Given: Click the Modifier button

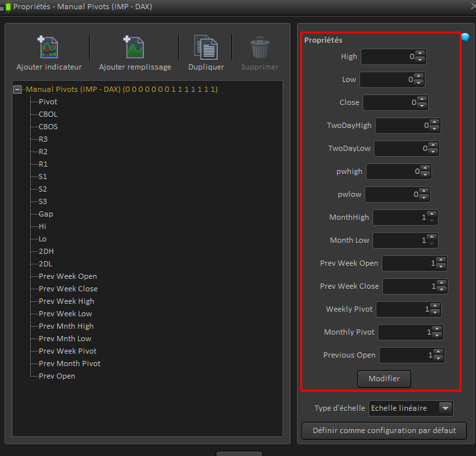Looking at the screenshot, I should pos(384,379).
